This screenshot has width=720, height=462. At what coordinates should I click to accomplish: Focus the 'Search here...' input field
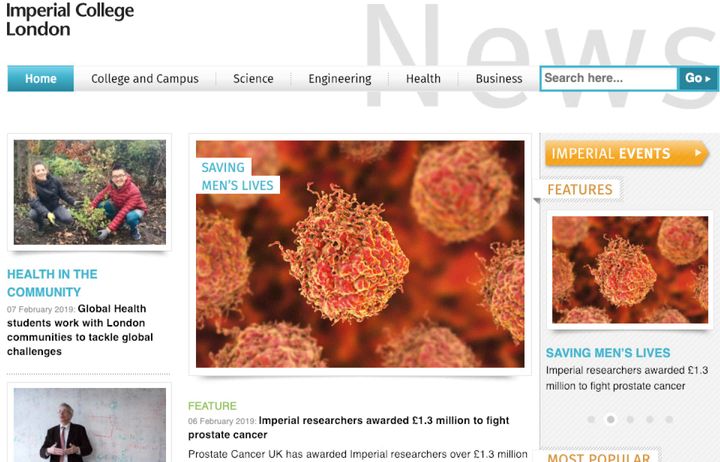coord(608,78)
